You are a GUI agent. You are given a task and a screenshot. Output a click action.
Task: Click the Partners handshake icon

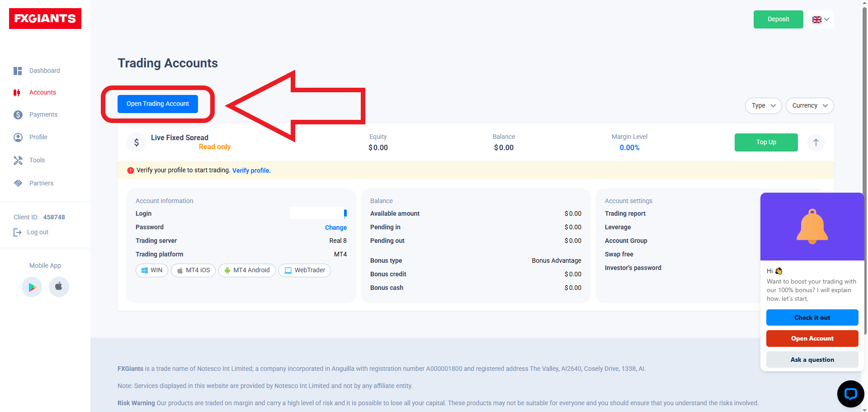coord(18,183)
